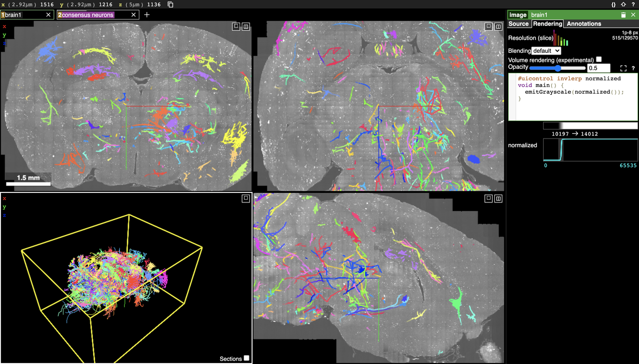This screenshot has width=639, height=364.
Task: Change layer type via the image label
Action: pyautogui.click(x=518, y=15)
